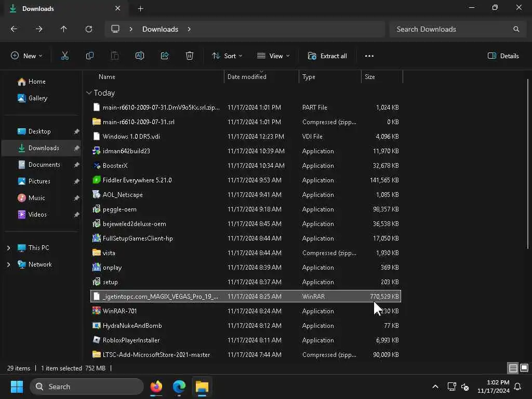532x399 pixels.
Task: Expand chevron after Downloads in address bar
Action: tap(189, 29)
